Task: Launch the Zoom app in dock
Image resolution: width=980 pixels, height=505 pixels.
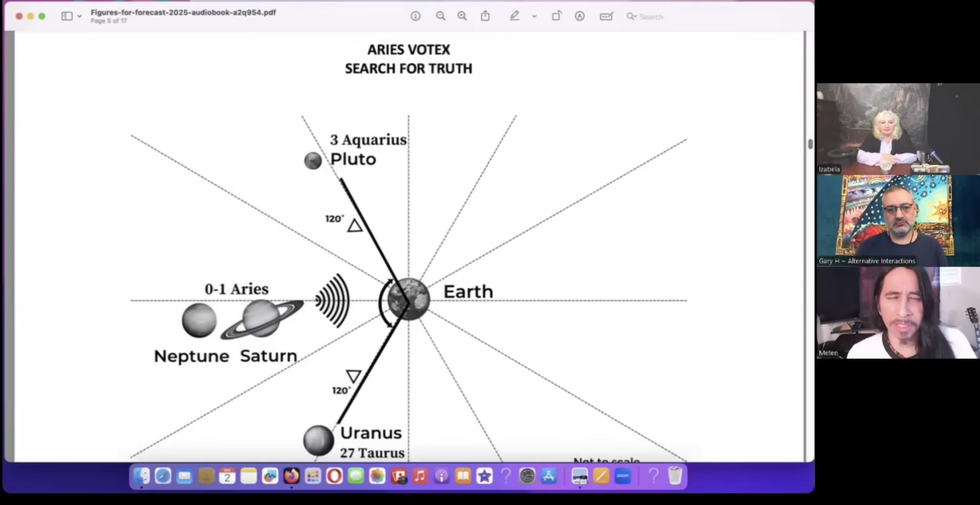Action: click(x=623, y=476)
